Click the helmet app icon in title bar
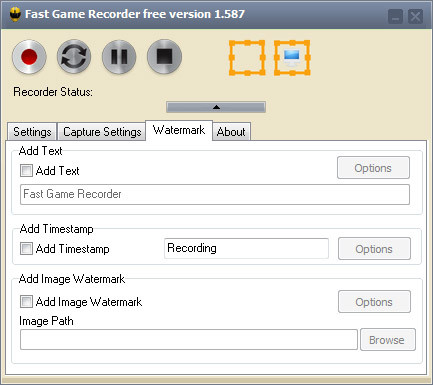 15,14
